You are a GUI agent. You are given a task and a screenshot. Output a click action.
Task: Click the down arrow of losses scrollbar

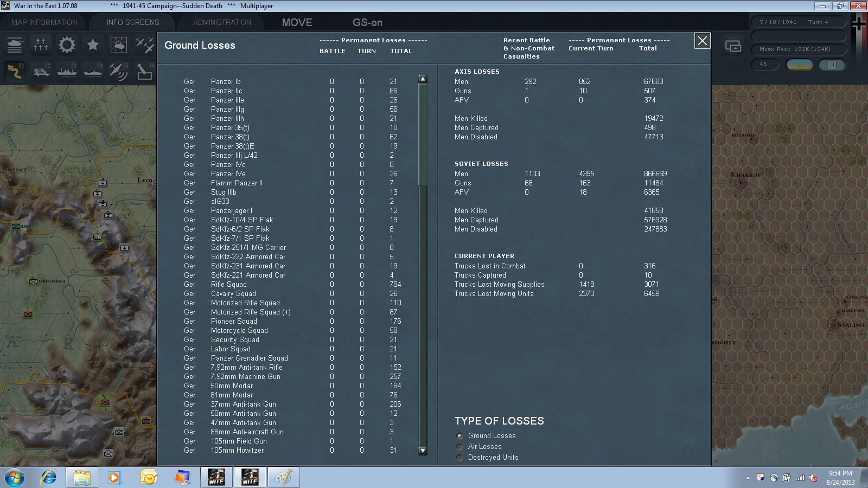(x=423, y=451)
